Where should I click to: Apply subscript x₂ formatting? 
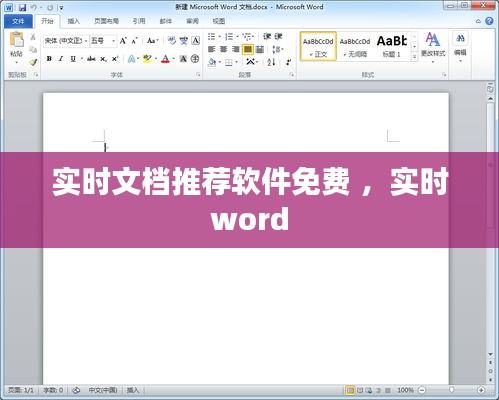tap(104, 59)
